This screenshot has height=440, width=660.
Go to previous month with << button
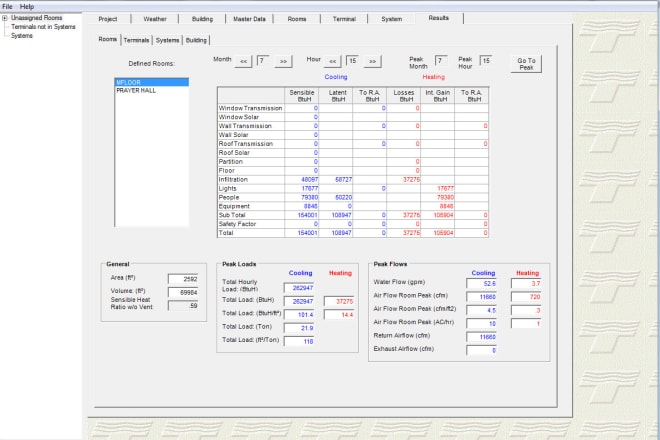point(243,62)
